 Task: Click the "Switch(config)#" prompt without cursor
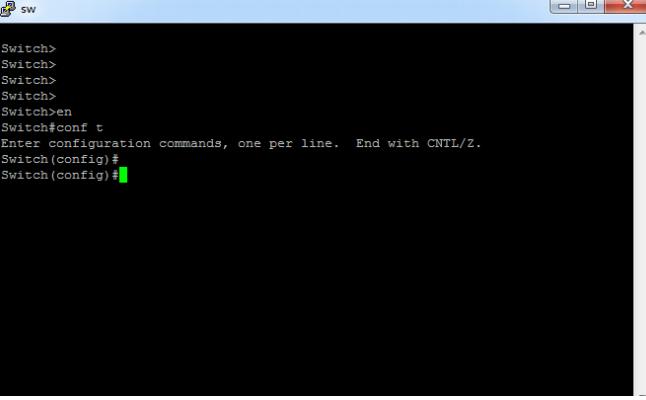[60, 159]
